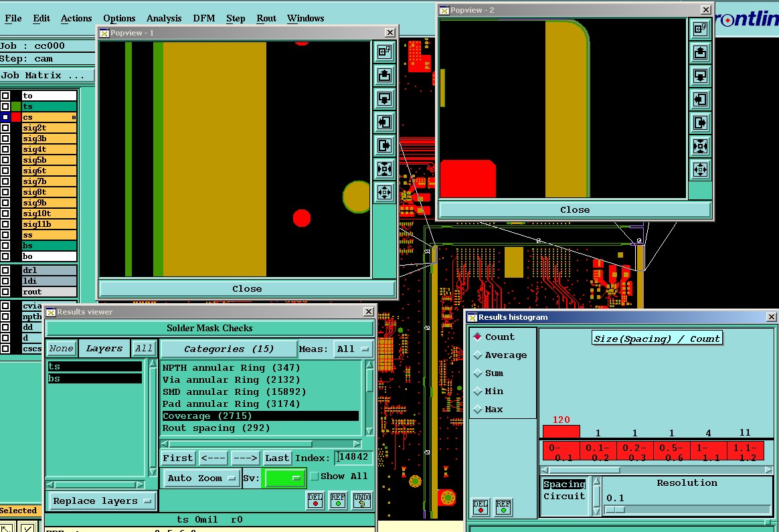Click pan right icon in Popview 2

(x=700, y=123)
